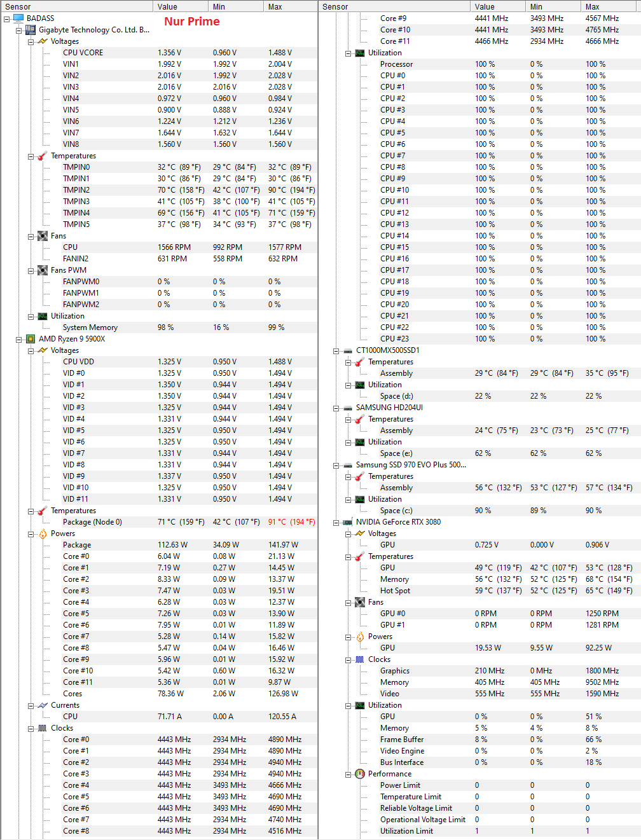Click the Voltages icon above CPU VDD
This screenshot has width=641, height=840.
43,350
